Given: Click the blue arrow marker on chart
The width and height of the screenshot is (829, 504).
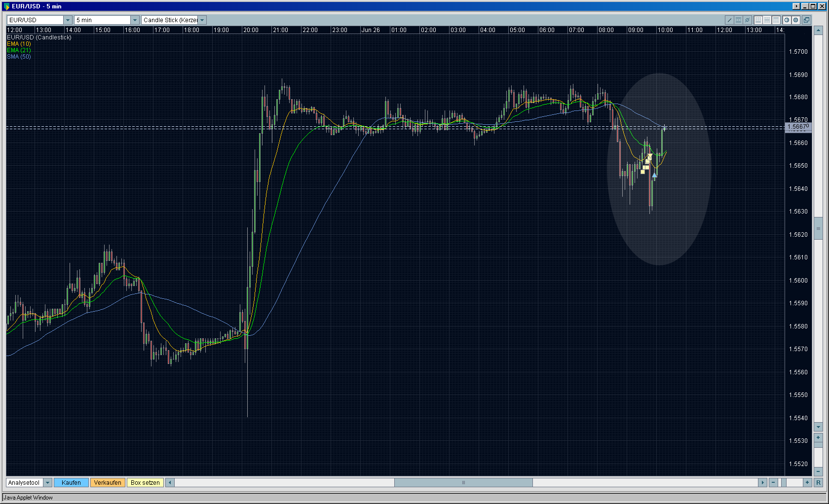Looking at the screenshot, I should [654, 175].
